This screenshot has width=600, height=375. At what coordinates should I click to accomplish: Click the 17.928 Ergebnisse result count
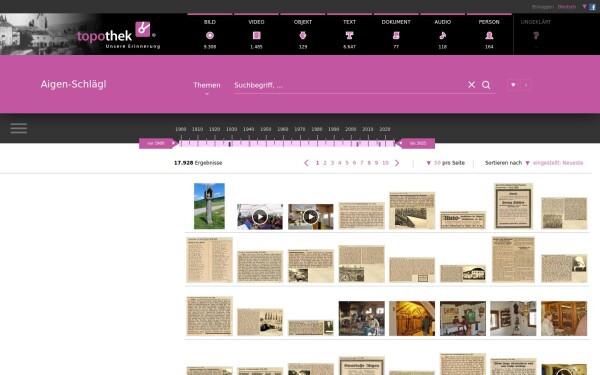point(198,163)
